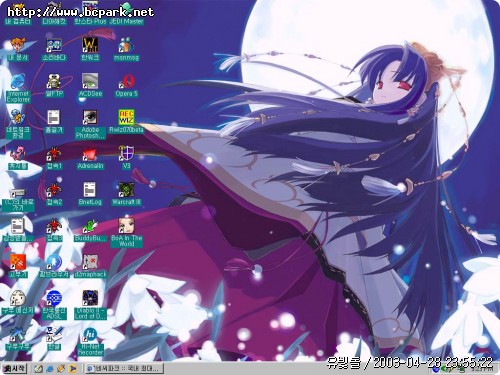Image resolution: width=500 pixels, height=375 pixels.
Task: Launch the ACDSee shortcut
Action: (x=90, y=85)
